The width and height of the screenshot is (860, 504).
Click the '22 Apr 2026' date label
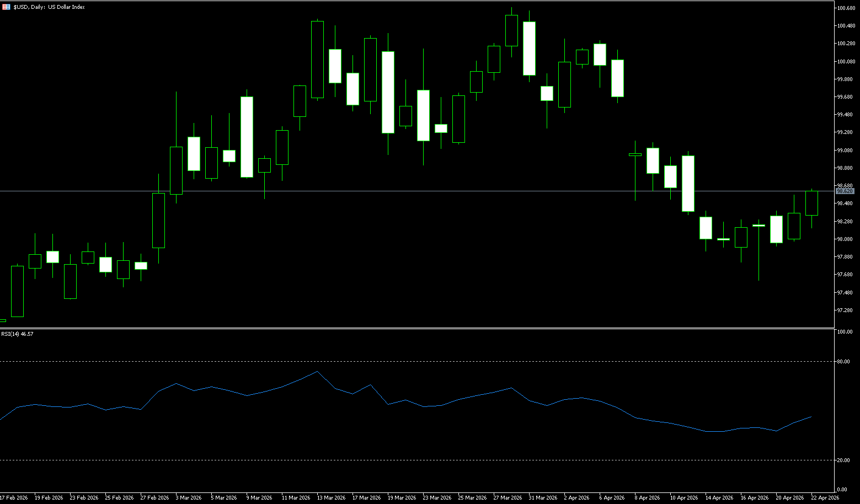[825, 498]
